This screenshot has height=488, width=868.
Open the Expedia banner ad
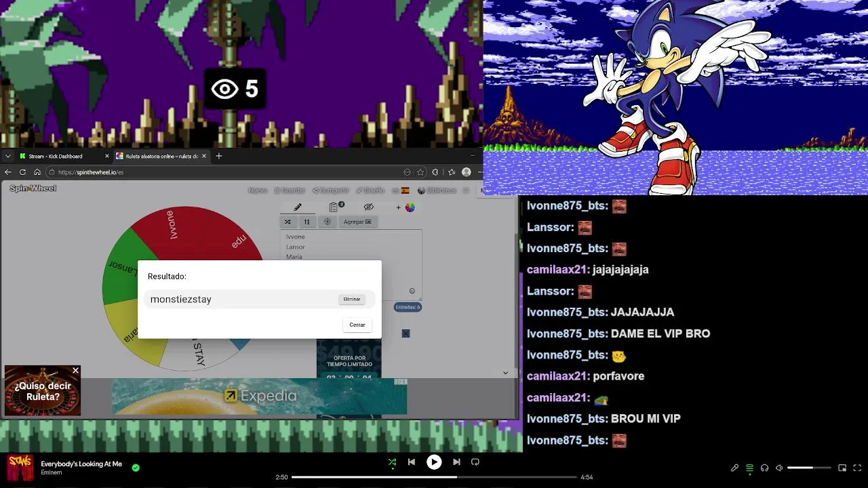point(259,396)
